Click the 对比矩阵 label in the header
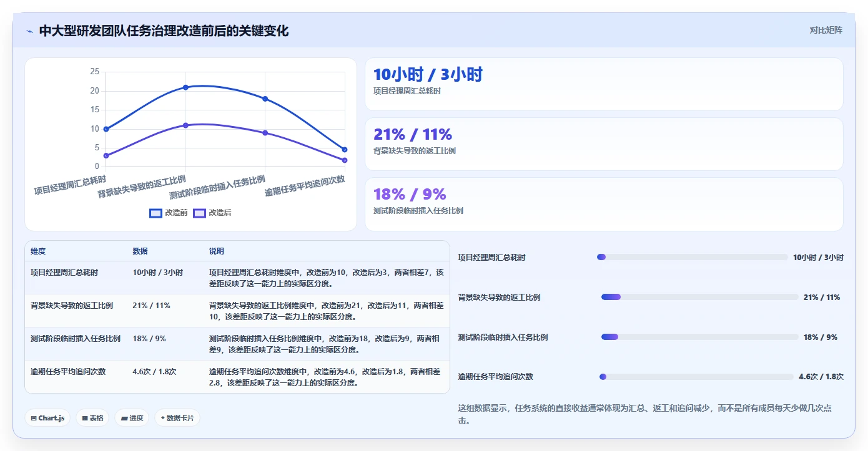The height and width of the screenshot is (451, 868). click(826, 30)
